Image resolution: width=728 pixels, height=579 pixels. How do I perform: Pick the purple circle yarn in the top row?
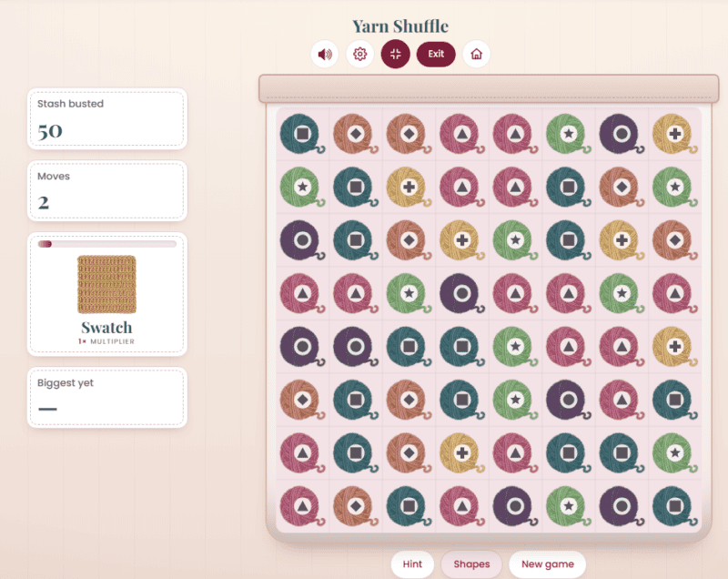coord(622,134)
